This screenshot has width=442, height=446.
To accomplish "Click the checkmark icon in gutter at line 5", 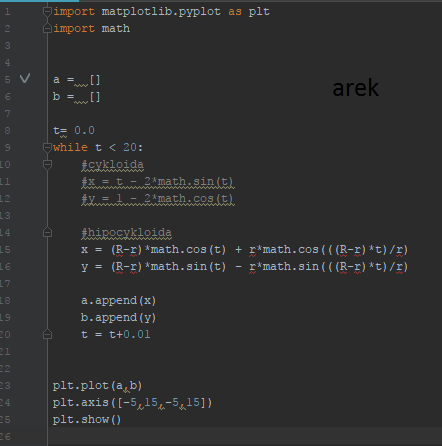I will [25, 78].
